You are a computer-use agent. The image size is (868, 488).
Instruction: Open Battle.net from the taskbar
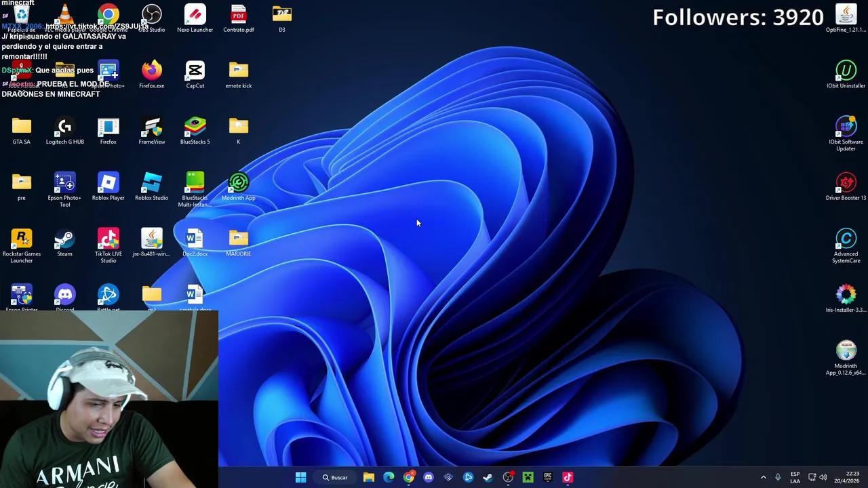[x=468, y=477]
